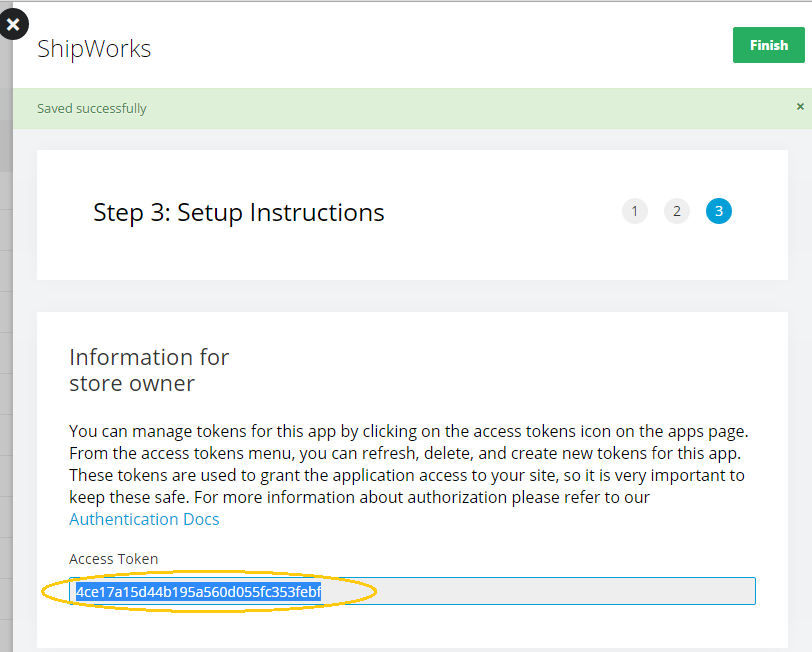
Task: Click the ShipWorks title heading
Action: [94, 50]
